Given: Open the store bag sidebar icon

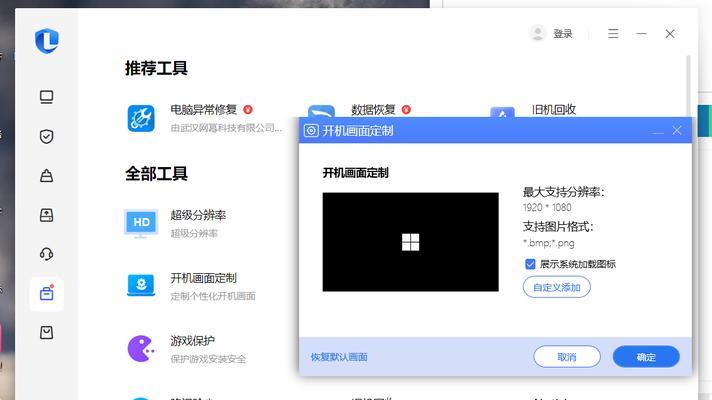Looking at the screenshot, I should [x=46, y=333].
